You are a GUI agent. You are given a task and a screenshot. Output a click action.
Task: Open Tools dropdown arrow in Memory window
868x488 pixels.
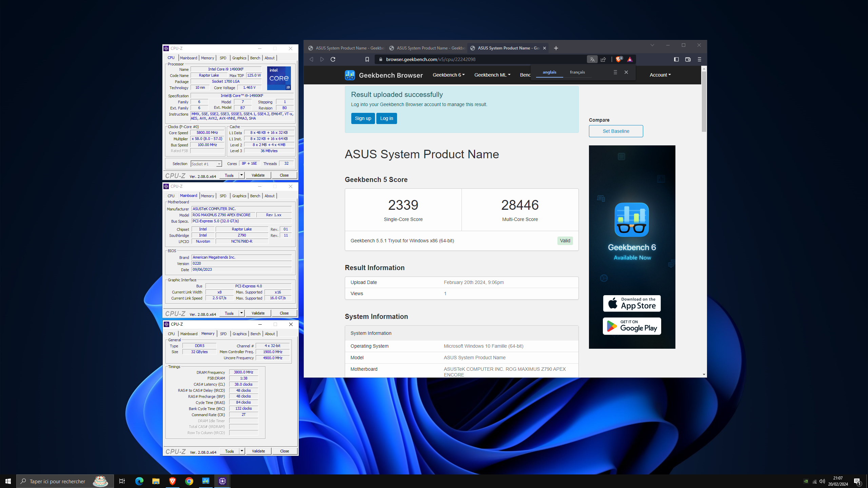click(x=242, y=451)
